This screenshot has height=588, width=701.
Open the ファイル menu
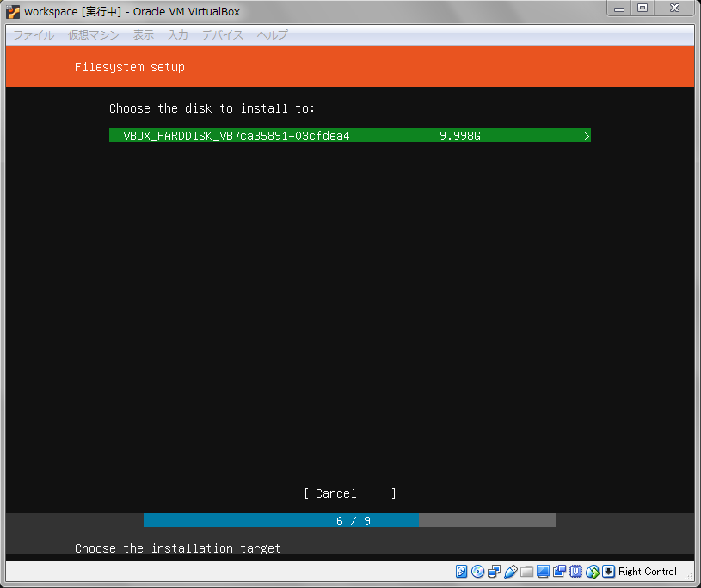[34, 35]
